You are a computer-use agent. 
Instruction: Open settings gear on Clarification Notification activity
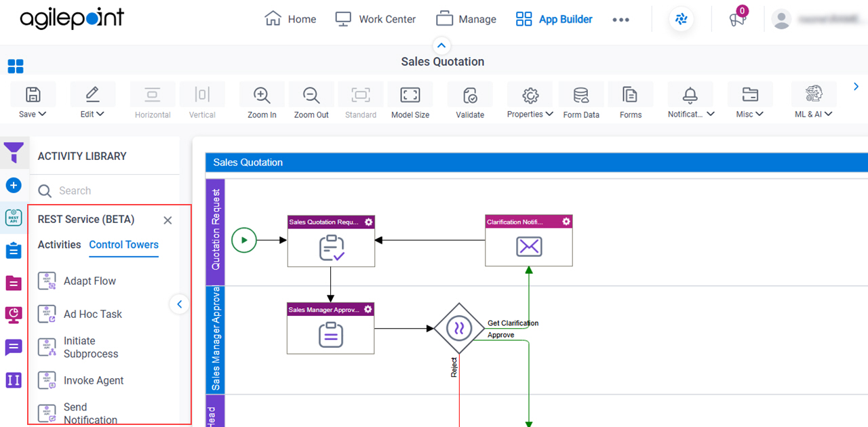(566, 222)
